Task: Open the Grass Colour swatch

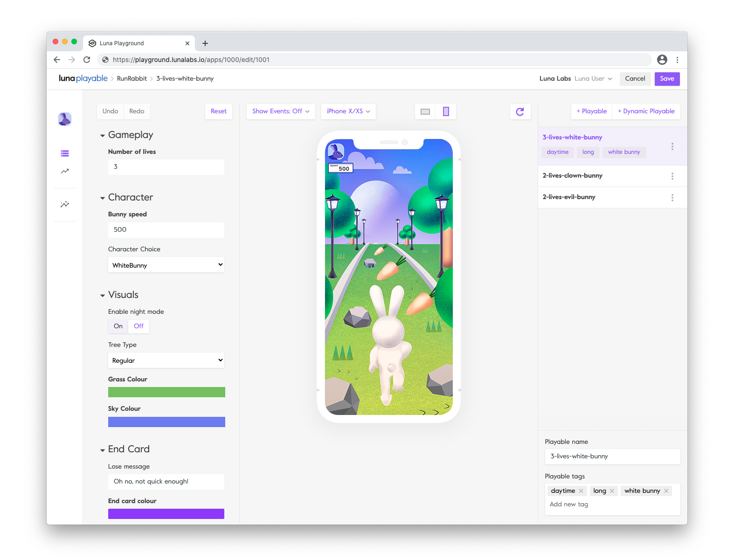Action: tap(166, 392)
